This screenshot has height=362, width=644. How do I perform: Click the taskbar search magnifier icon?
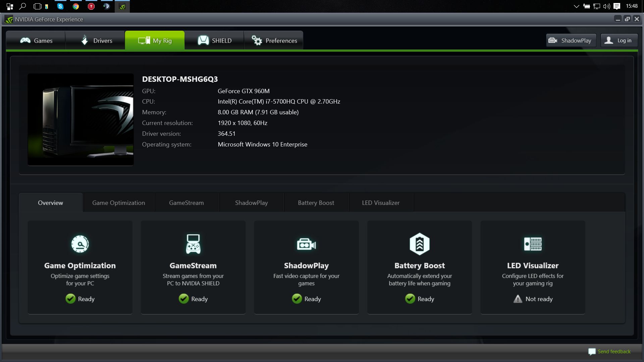(23, 6)
